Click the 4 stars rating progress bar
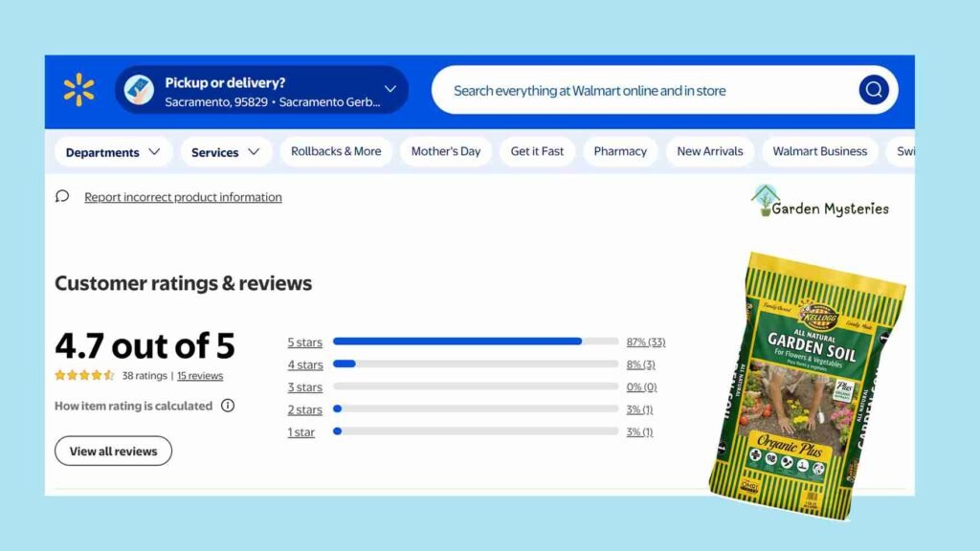This screenshot has height=551, width=980. 476,364
